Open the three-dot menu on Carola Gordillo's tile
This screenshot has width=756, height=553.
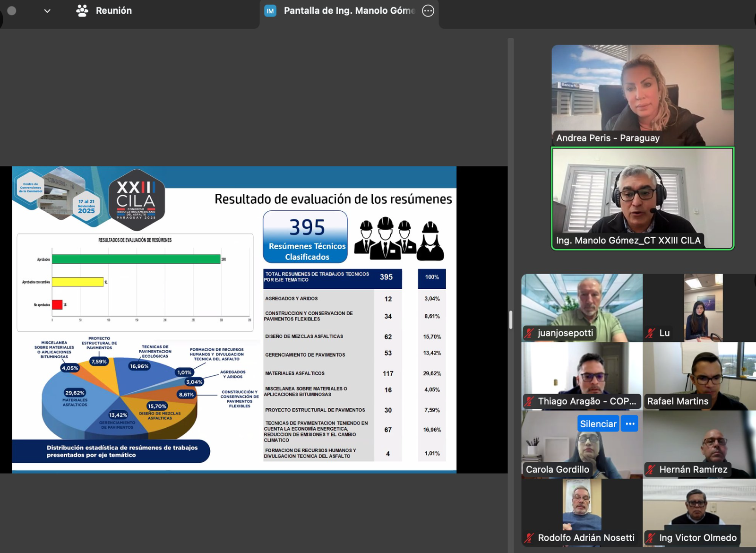pos(630,424)
